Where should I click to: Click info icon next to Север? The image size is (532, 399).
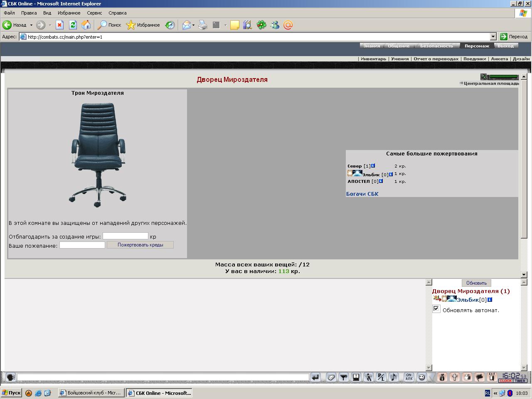[373, 165]
